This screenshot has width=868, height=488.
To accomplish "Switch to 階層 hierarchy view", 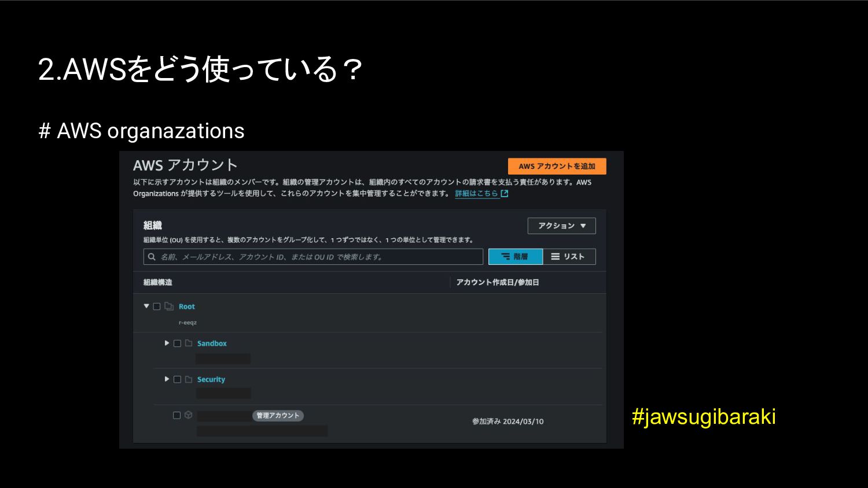I will [x=516, y=257].
